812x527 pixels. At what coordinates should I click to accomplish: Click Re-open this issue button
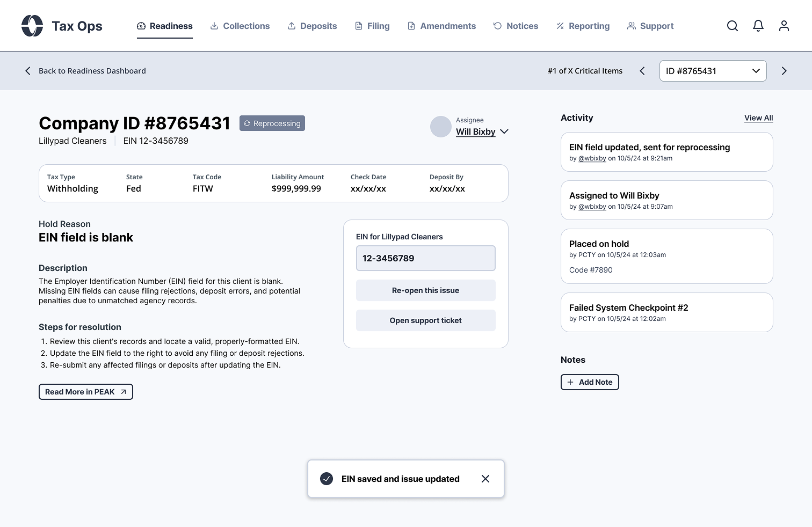pos(425,290)
